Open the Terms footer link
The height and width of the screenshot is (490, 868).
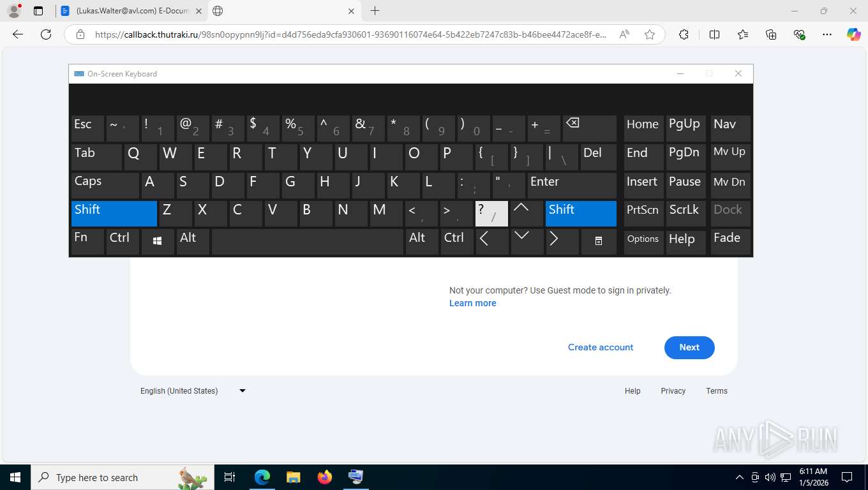(717, 390)
